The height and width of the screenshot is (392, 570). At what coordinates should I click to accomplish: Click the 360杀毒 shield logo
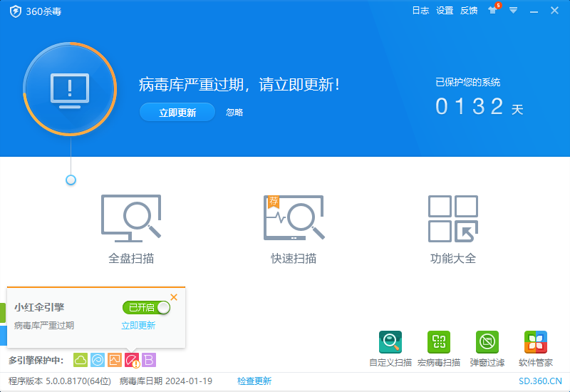click(15, 11)
